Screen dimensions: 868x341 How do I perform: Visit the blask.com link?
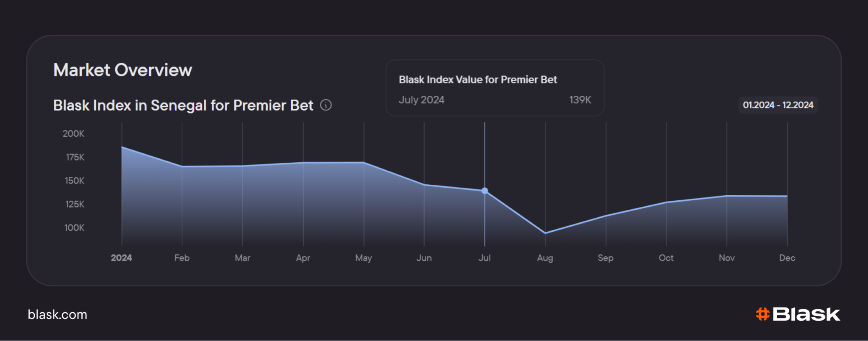pos(57,314)
